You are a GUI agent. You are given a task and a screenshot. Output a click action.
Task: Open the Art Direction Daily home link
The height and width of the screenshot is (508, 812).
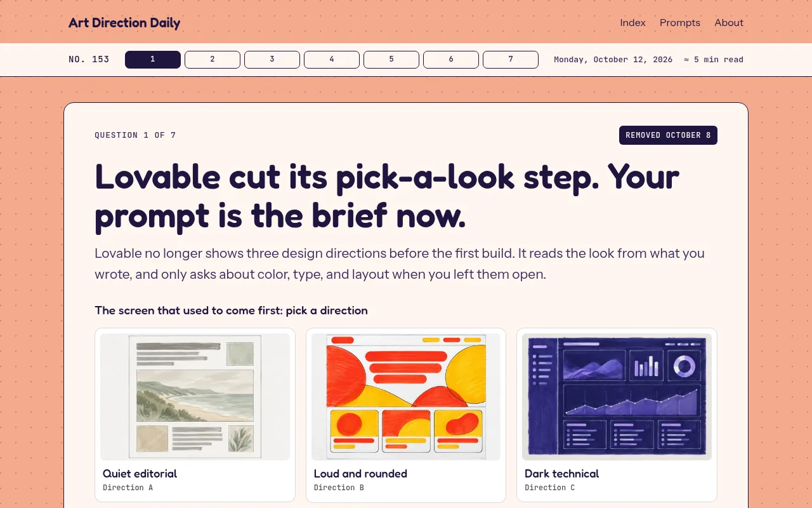(124, 23)
